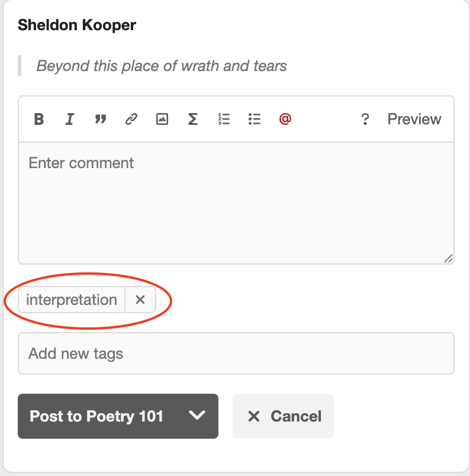The height and width of the screenshot is (476, 470).
Task: Select the interpretation tag label
Action: click(72, 300)
